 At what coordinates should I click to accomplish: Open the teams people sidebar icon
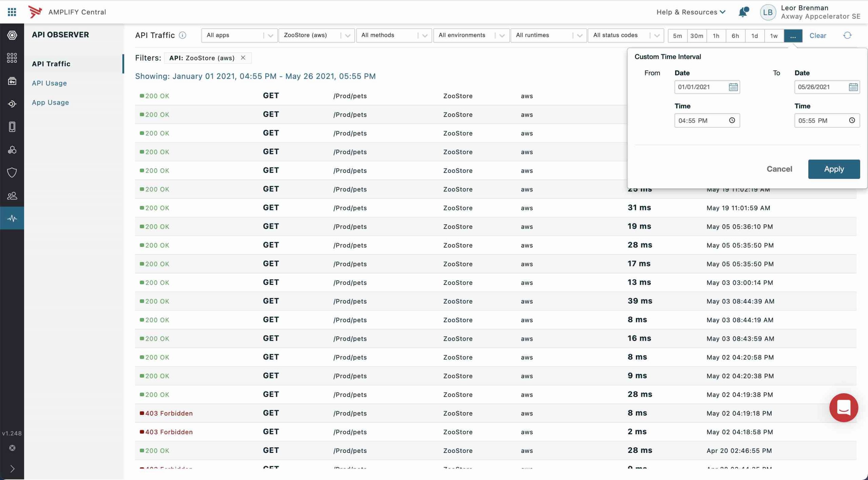12,195
